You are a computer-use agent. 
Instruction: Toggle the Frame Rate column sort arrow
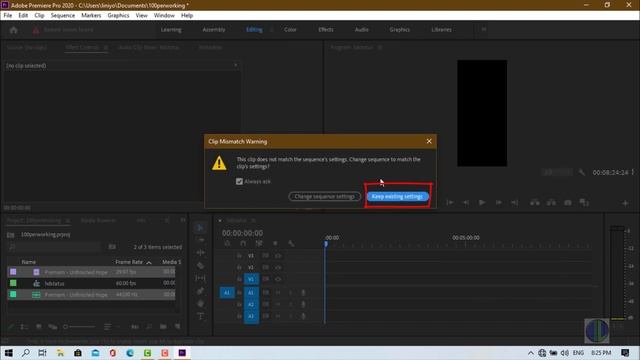[x=149, y=262]
